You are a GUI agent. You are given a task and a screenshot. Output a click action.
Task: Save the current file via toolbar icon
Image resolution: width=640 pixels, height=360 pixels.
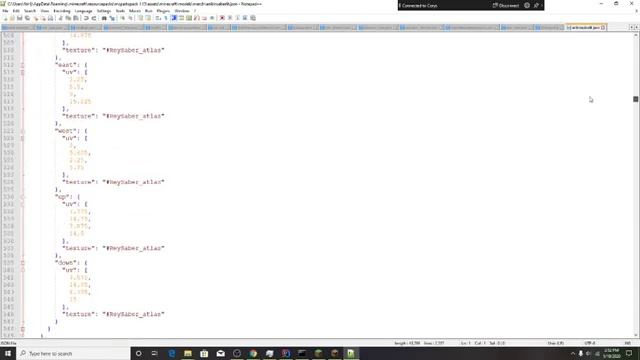(20, 18)
